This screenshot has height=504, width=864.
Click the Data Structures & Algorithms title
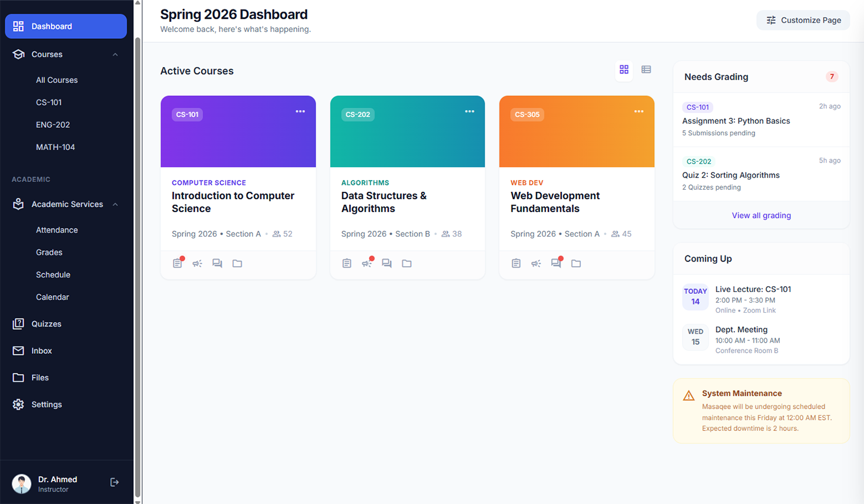(384, 202)
